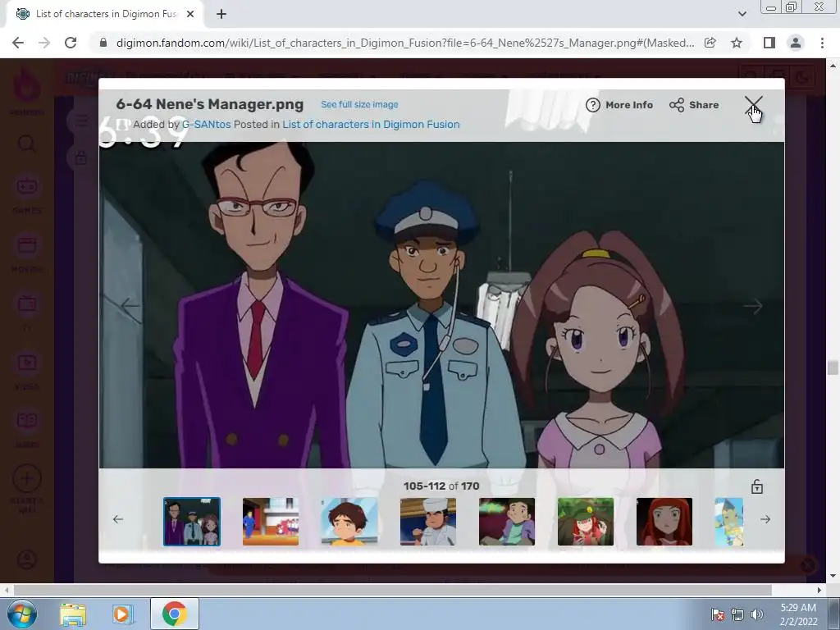Open Chrome profile menu
The width and height of the screenshot is (840, 630).
click(796, 43)
